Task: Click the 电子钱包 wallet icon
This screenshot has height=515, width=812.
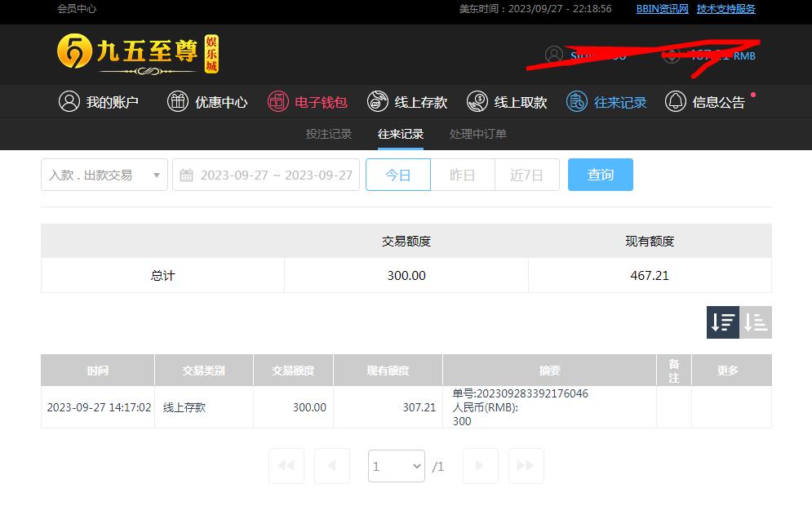Action: tap(278, 101)
